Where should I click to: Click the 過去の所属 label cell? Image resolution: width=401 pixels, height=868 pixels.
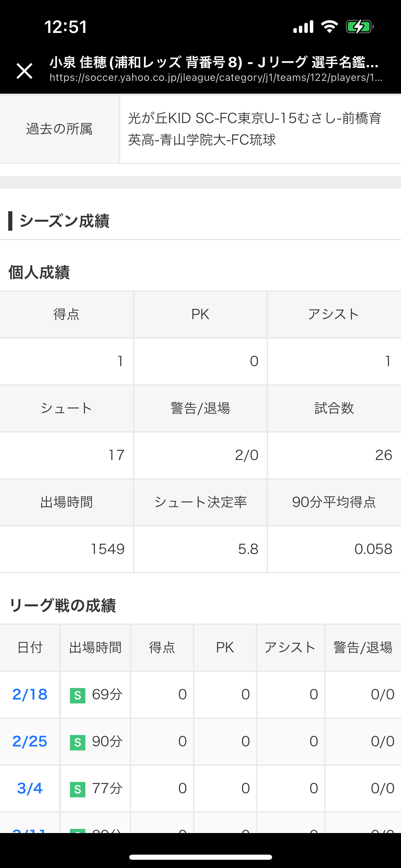tap(59, 129)
